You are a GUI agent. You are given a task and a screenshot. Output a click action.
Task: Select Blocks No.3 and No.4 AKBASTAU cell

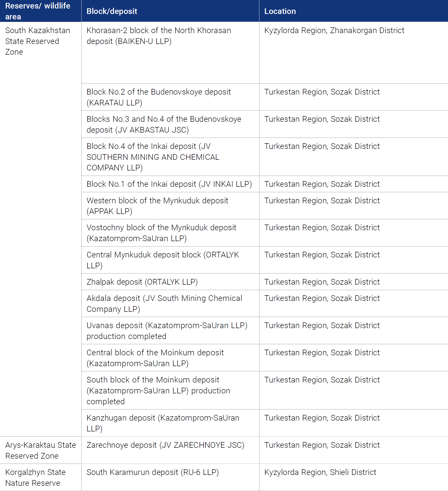[170, 124]
